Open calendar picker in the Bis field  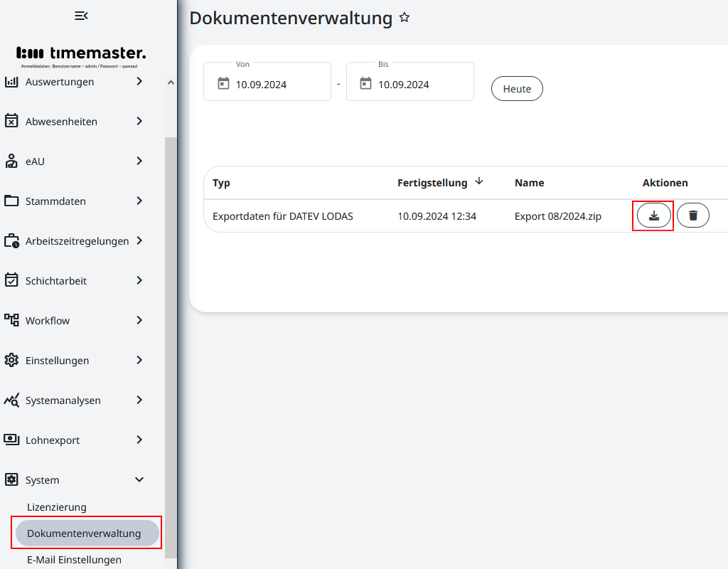pyautogui.click(x=365, y=84)
